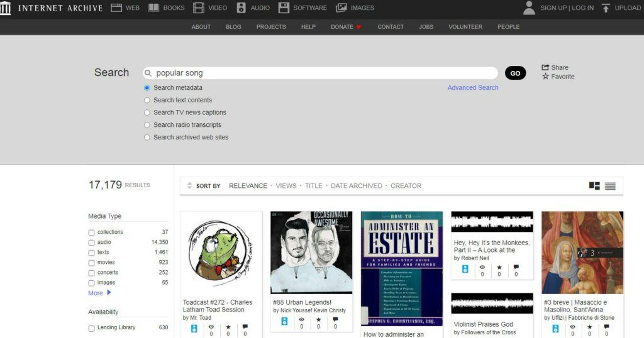Viewport: 644px width, 338px height.
Task: Select Search radio transcripts option
Action: pos(147,124)
